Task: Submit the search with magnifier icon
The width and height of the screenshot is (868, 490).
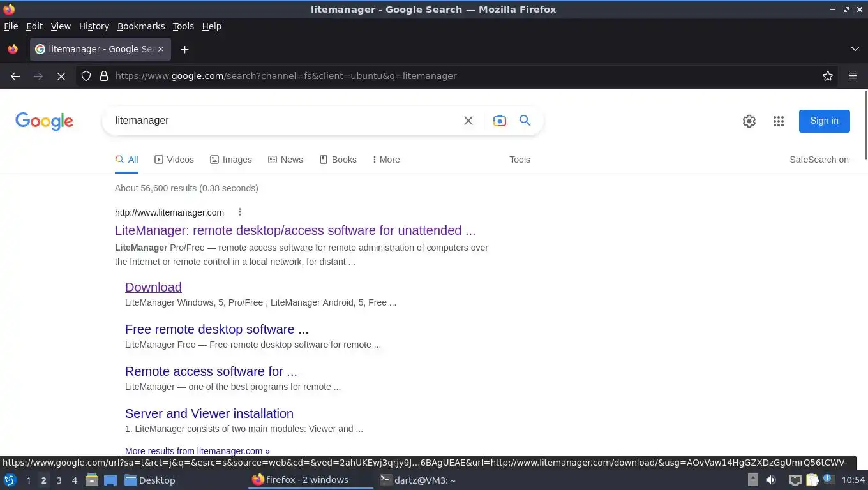Action: 525,121
